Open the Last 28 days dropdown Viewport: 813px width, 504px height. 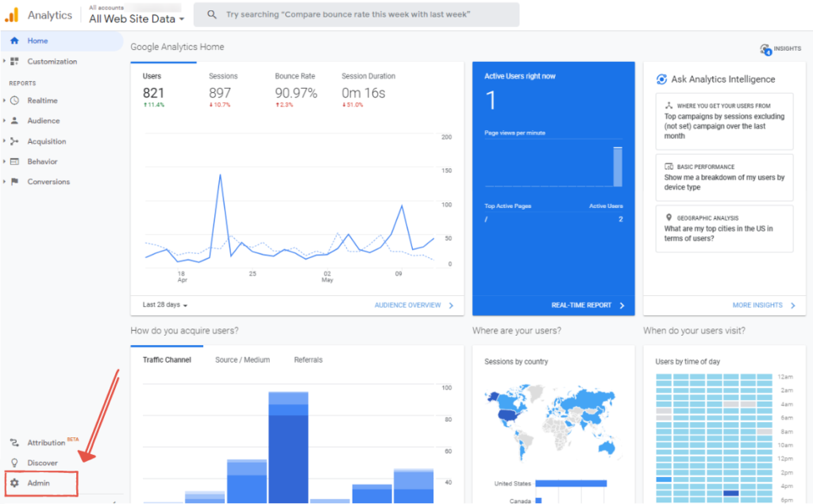165,305
